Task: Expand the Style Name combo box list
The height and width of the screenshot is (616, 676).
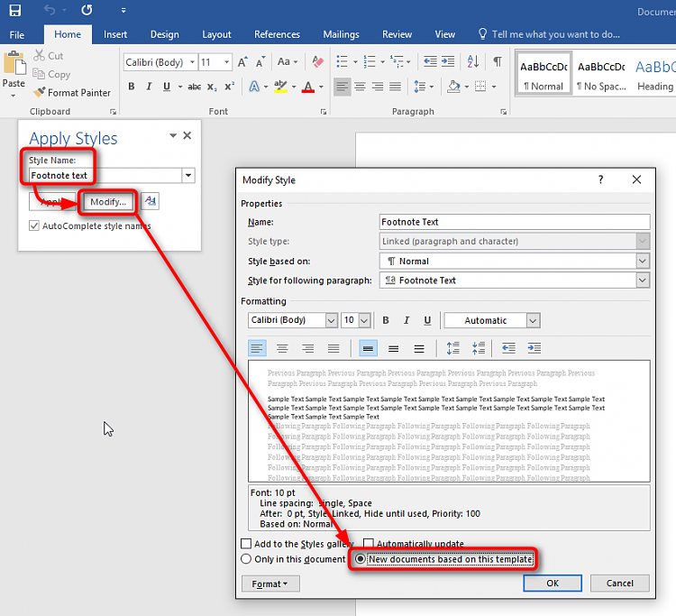Action: (188, 175)
